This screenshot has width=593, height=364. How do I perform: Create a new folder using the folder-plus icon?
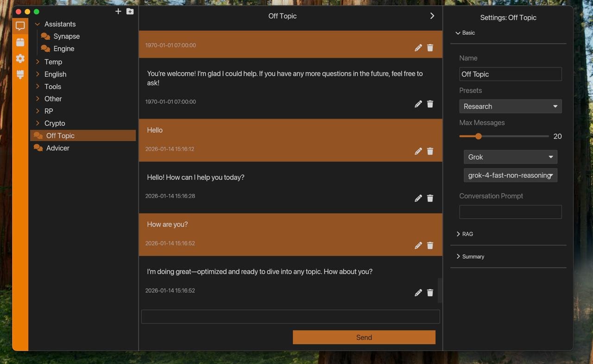(130, 11)
